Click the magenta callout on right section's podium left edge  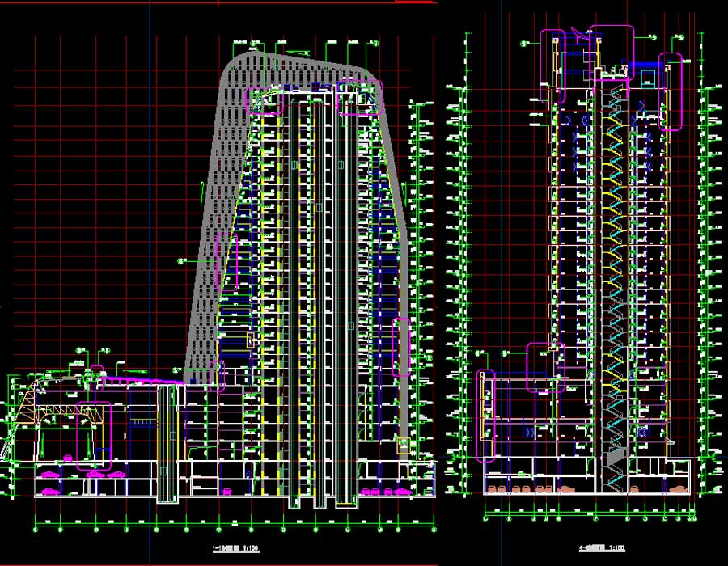(x=487, y=415)
